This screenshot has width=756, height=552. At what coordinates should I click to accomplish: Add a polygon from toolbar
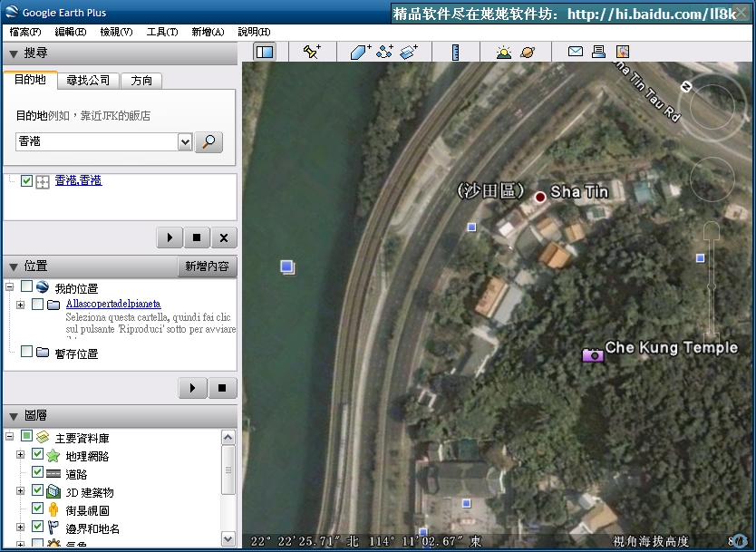pyautogui.click(x=360, y=52)
